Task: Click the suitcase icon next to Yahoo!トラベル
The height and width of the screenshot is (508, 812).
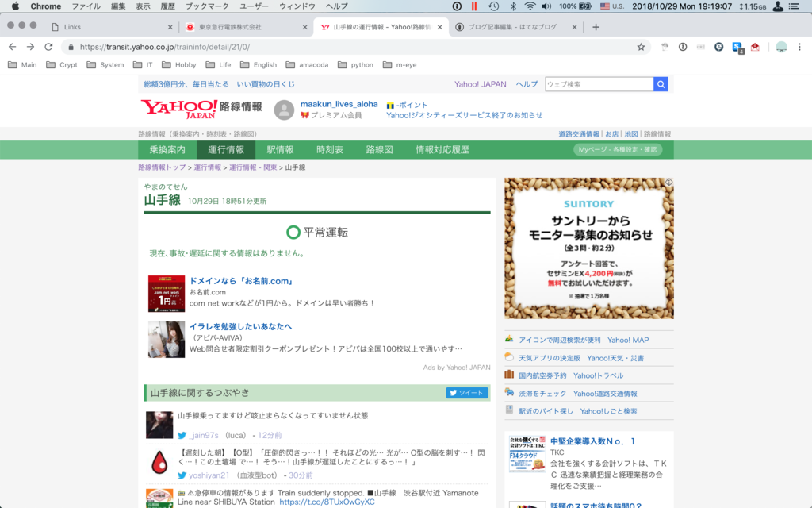Action: [x=509, y=375]
